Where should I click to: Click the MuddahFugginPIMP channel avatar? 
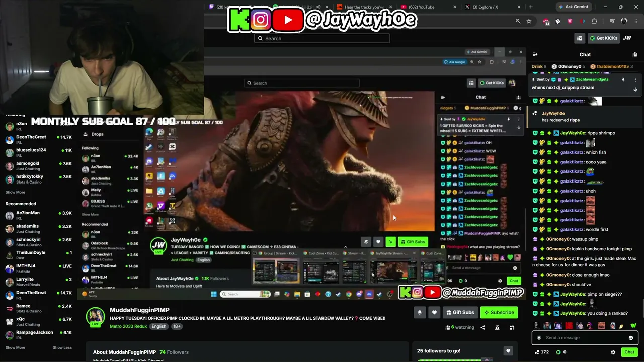click(96, 317)
